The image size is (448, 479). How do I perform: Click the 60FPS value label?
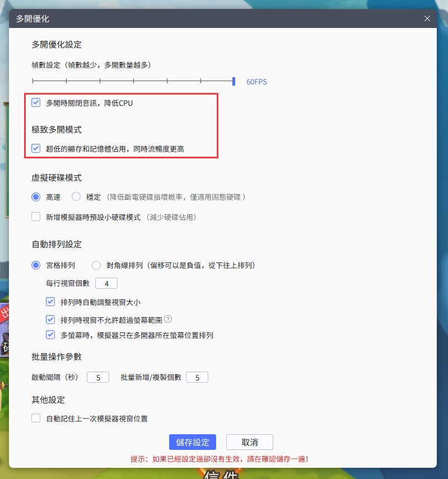256,82
